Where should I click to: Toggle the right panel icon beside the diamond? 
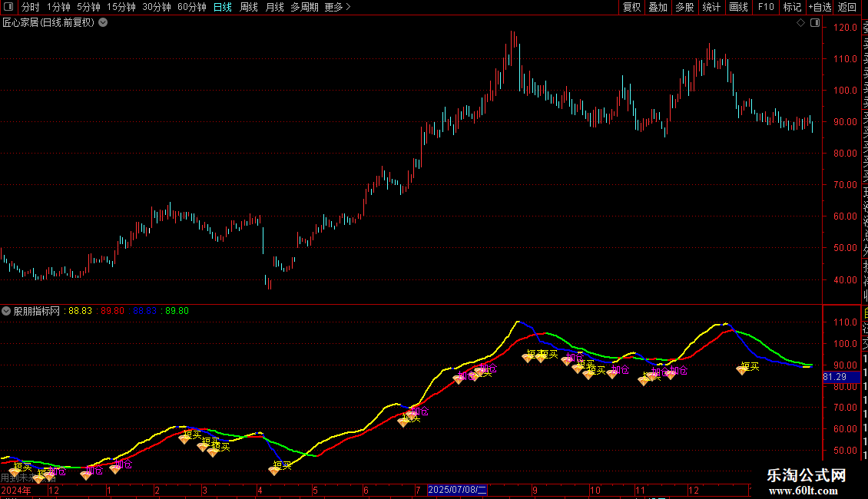tap(815, 23)
